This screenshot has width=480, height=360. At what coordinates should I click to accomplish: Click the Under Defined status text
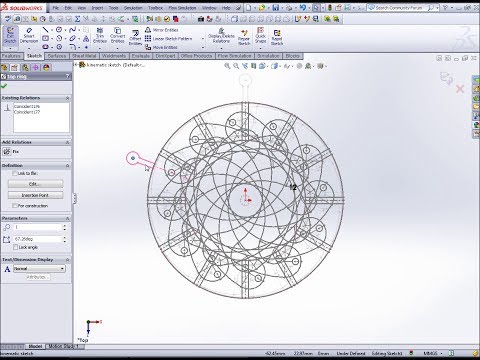click(351, 353)
